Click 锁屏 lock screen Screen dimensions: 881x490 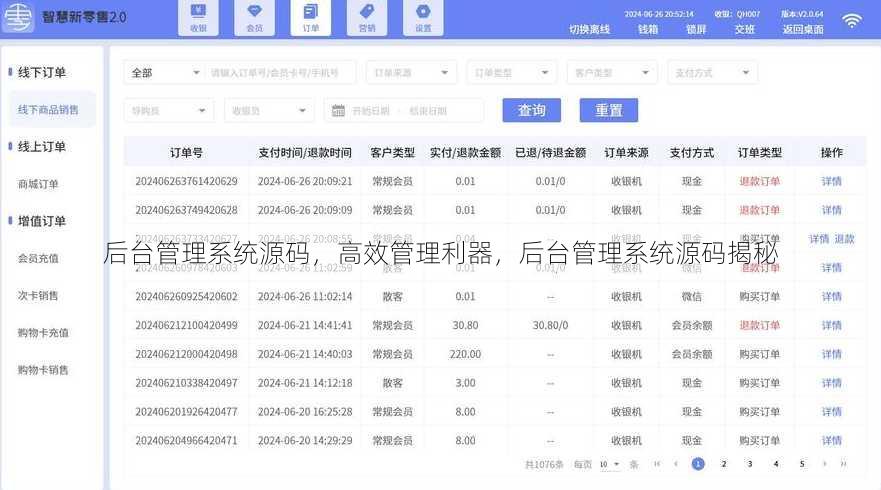pyautogui.click(x=696, y=29)
